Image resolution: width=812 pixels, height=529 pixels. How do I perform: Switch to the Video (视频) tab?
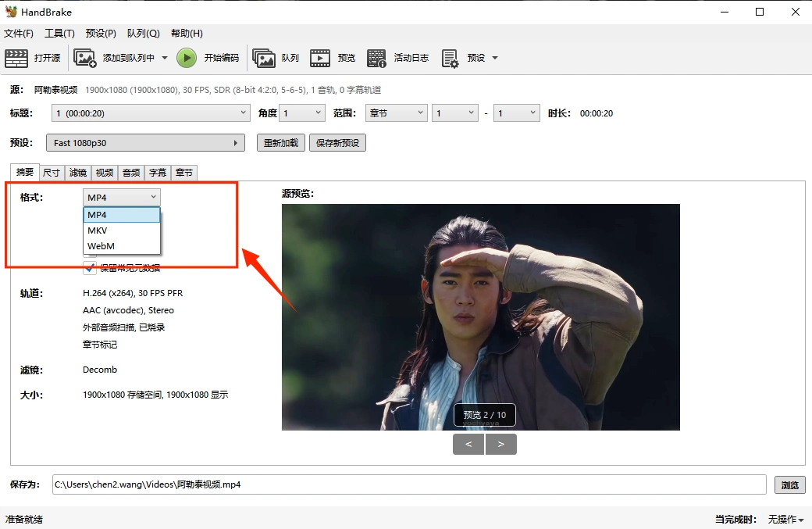pos(105,173)
